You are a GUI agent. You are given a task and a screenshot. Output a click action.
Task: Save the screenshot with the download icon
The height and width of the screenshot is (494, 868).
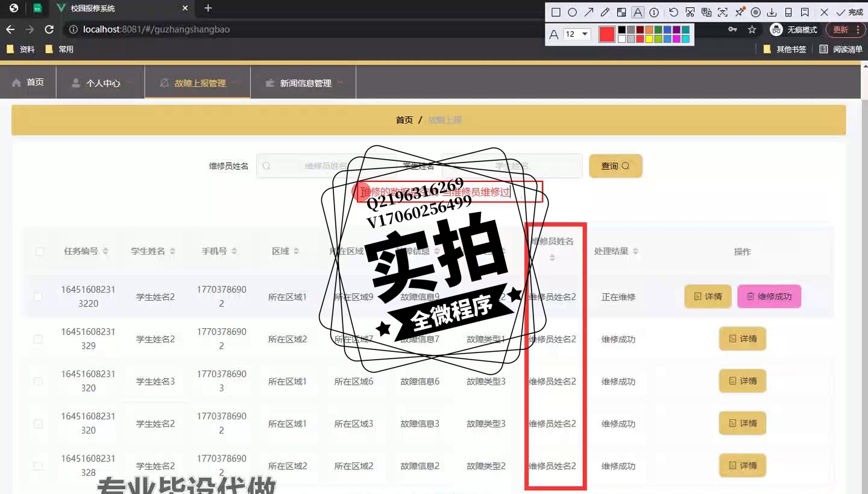tap(772, 12)
